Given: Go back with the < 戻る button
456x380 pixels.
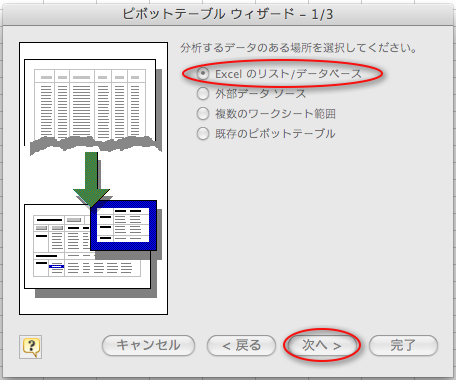Looking at the screenshot, I should point(241,345).
